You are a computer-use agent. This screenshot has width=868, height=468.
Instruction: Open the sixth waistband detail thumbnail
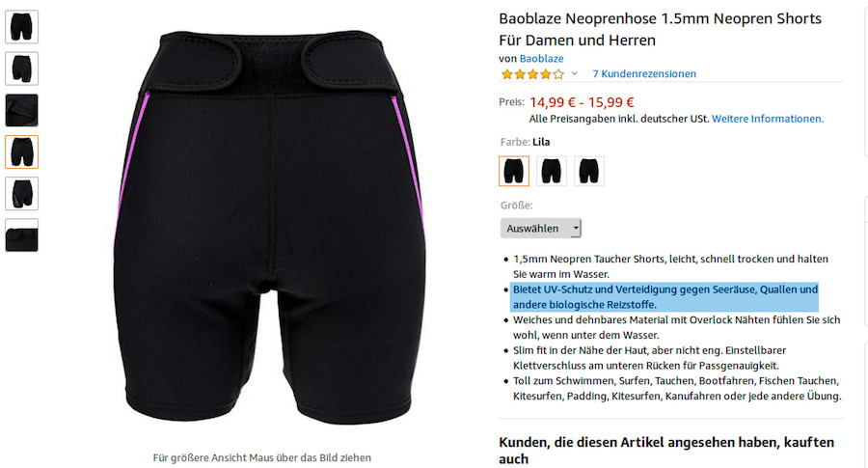tap(21, 235)
